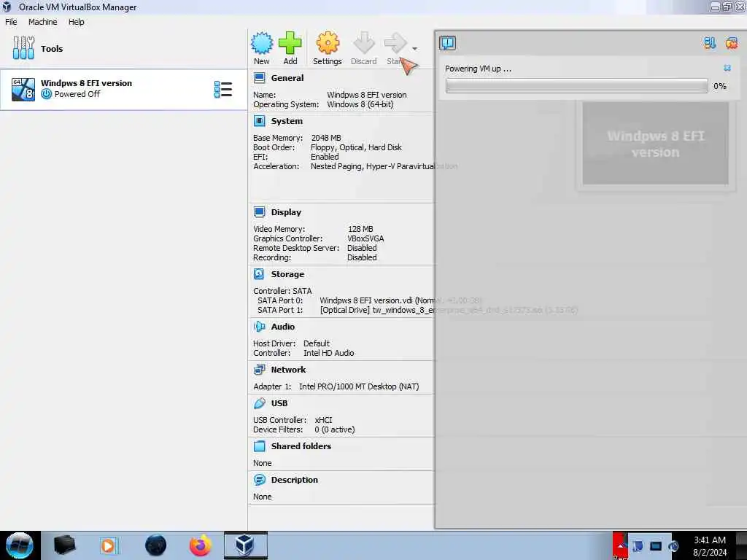Open the Machine menu
Screen dimensions: 747x560
tap(42, 22)
